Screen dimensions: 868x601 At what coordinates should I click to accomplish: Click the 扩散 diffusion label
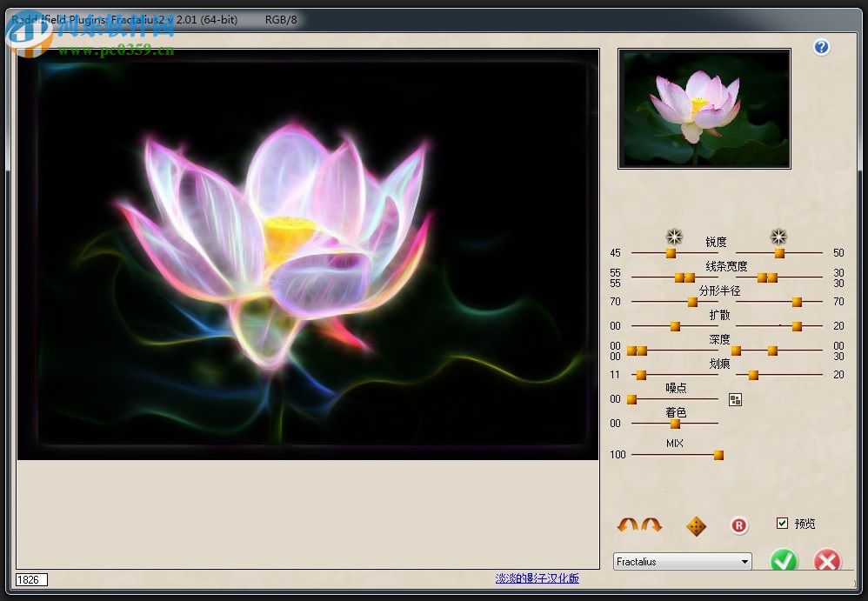point(719,315)
